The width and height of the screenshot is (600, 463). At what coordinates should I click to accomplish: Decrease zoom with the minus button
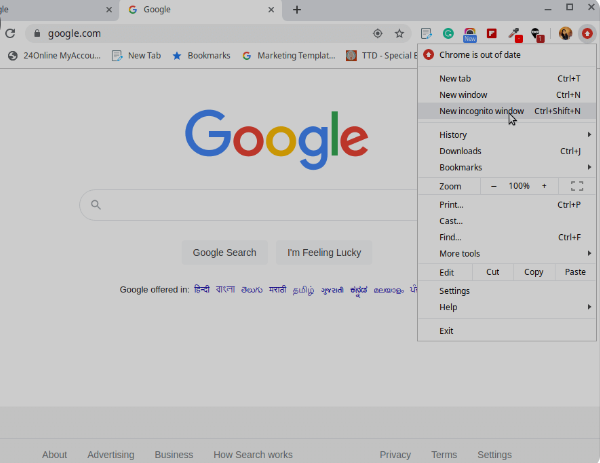(494, 186)
